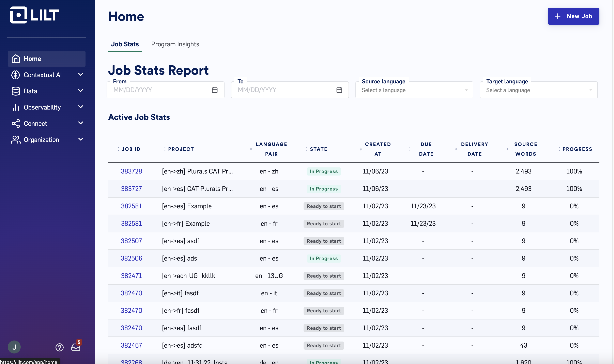614x364 pixels.
Task: Click New Job button
Action: (x=573, y=16)
